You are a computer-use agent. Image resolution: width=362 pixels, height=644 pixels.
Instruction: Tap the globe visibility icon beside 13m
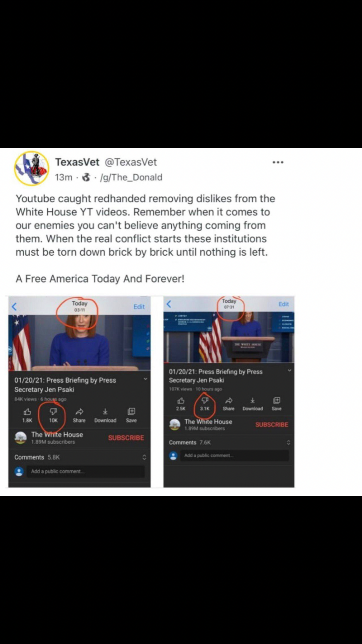pos(86,177)
